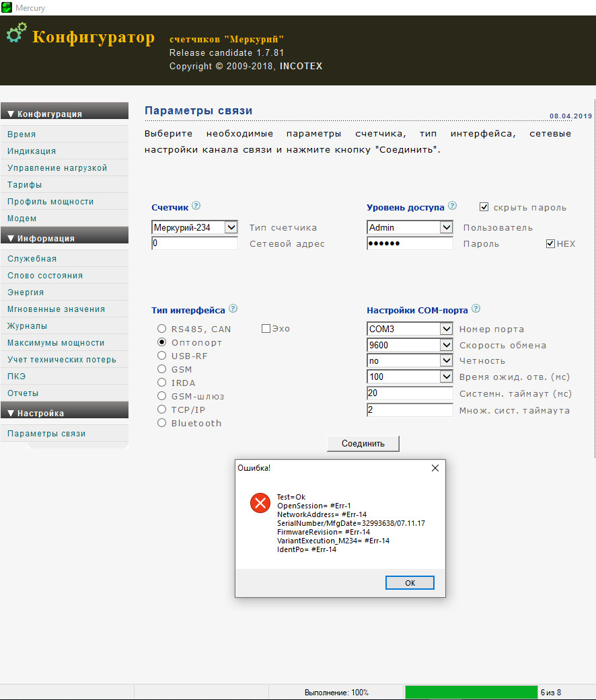The width and height of the screenshot is (596, 700).
Task: Click the Множ. сист. таймаута field
Action: (x=410, y=410)
